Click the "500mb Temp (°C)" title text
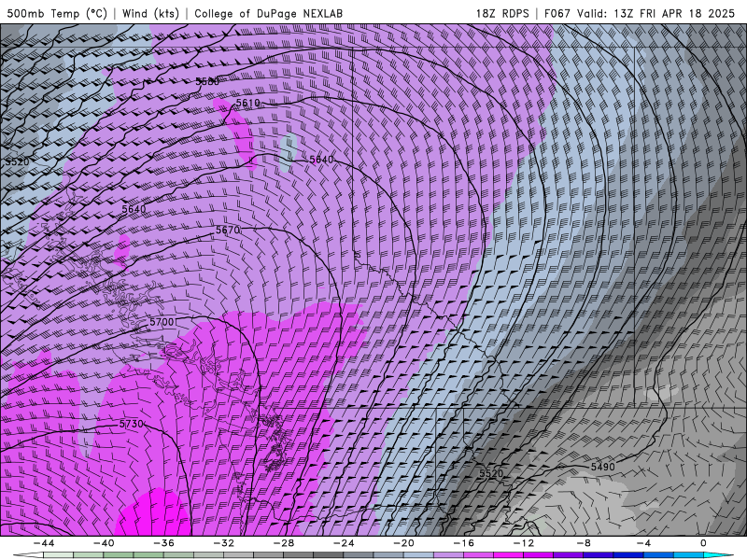 57,13
